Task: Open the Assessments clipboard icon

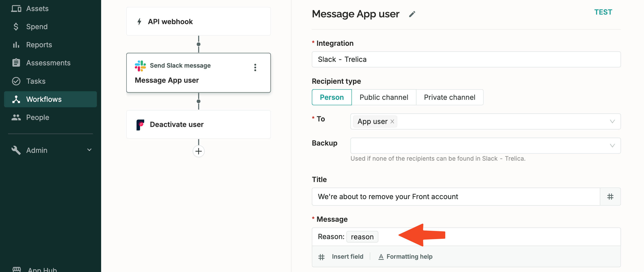Action: (x=16, y=63)
